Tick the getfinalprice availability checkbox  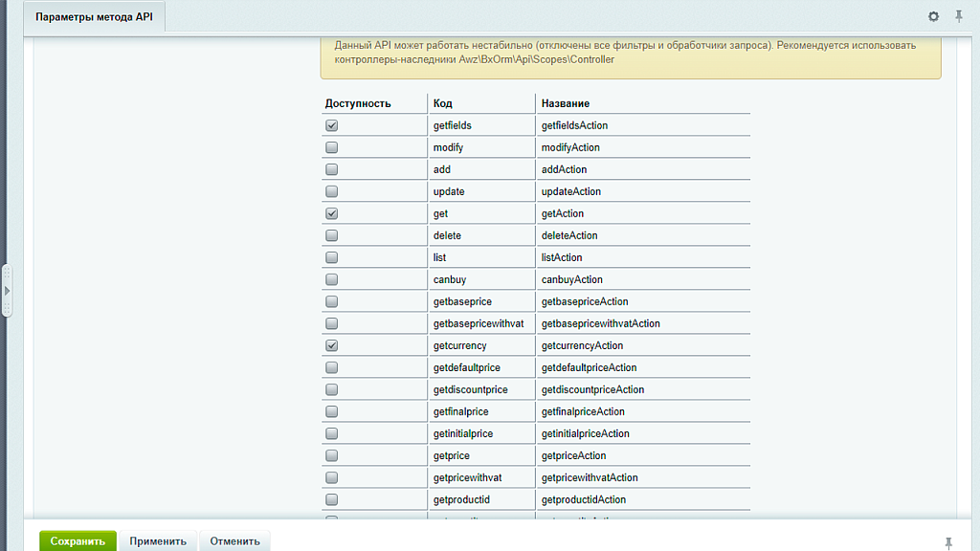click(332, 411)
